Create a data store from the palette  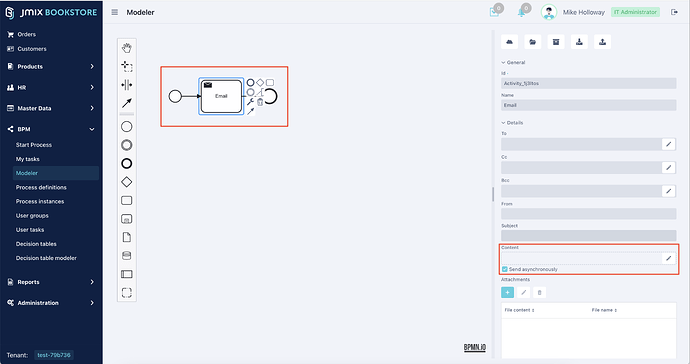click(x=127, y=256)
